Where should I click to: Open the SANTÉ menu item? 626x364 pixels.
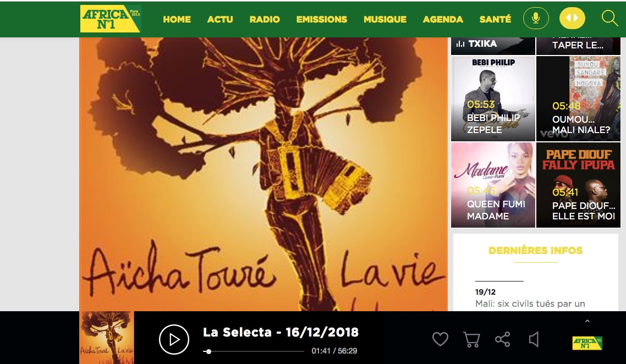495,19
